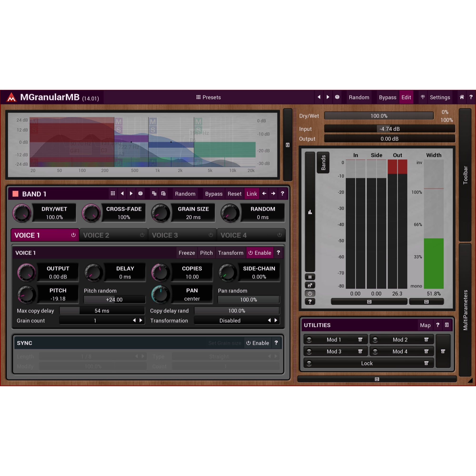Open the Presets grid in title bar

[x=208, y=97]
